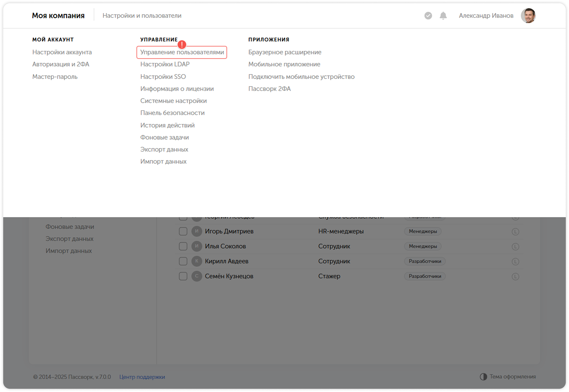
Task: Click Кирилл Авдеев's avatar letter icon
Action: coord(197,261)
